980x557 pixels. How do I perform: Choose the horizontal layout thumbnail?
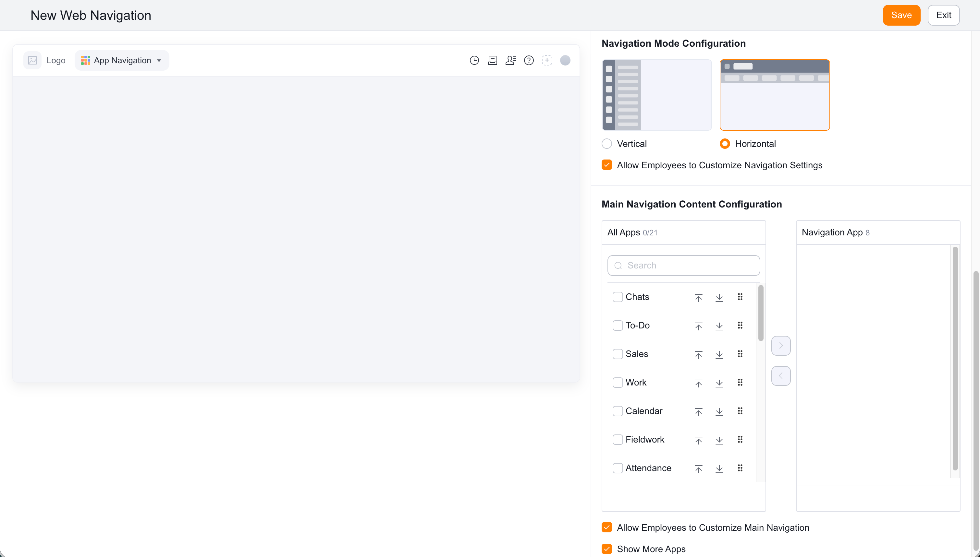(775, 95)
